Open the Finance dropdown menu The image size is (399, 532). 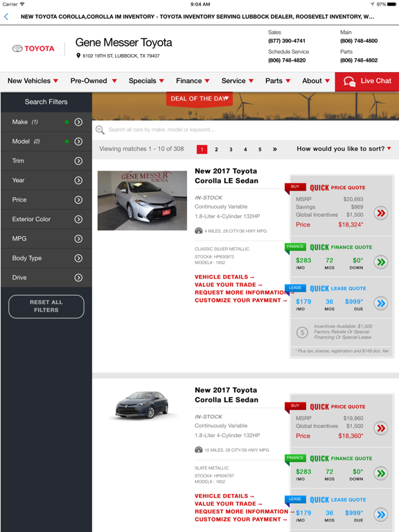click(193, 81)
